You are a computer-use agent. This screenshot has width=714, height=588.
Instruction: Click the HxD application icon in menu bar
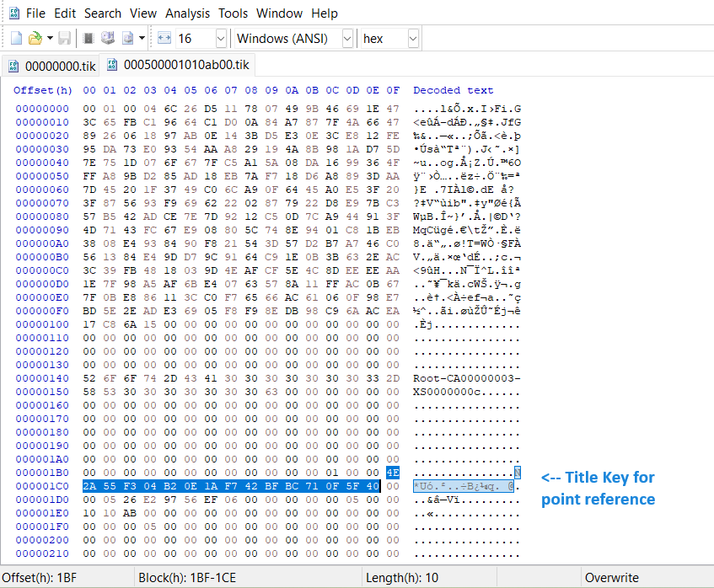(14, 13)
